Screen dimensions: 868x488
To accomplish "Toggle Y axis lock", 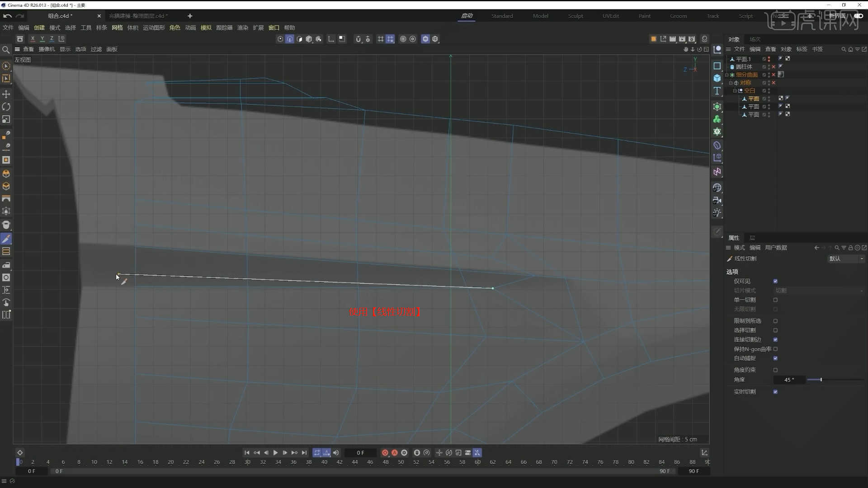I will point(42,39).
